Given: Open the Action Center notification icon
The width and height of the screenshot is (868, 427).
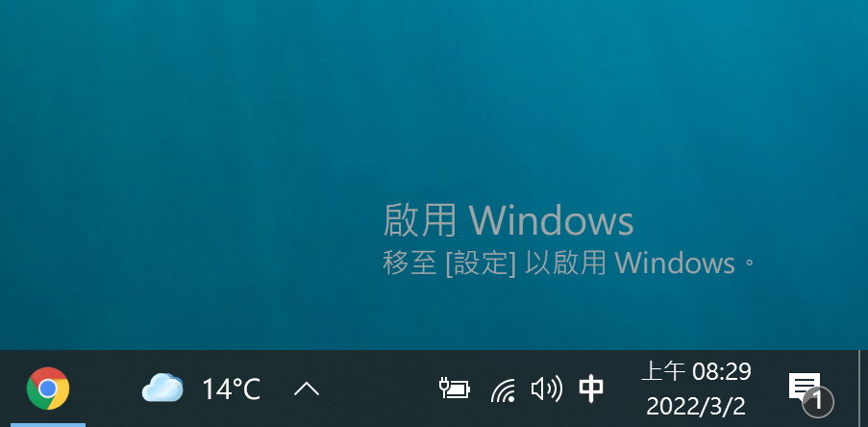Looking at the screenshot, I should point(805,388).
